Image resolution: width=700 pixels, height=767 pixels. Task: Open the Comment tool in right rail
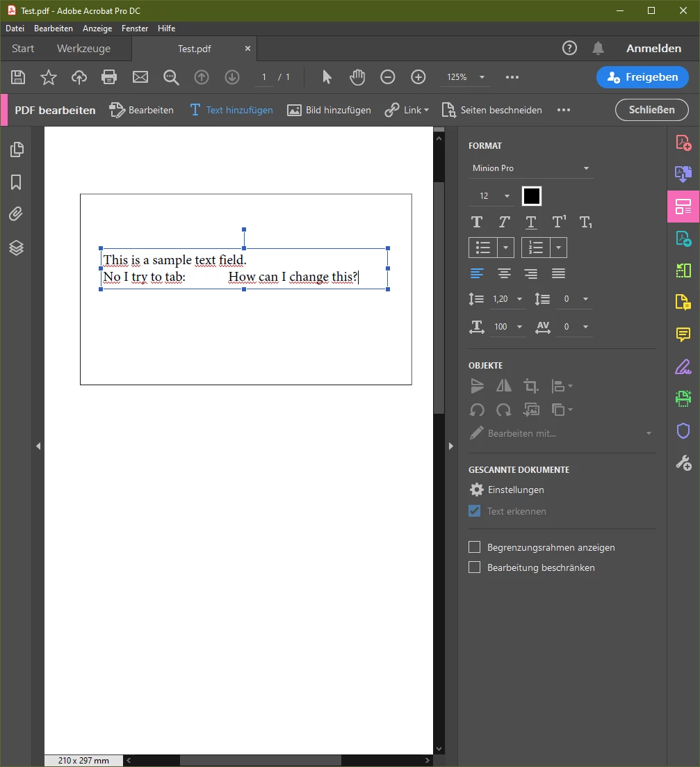683,334
